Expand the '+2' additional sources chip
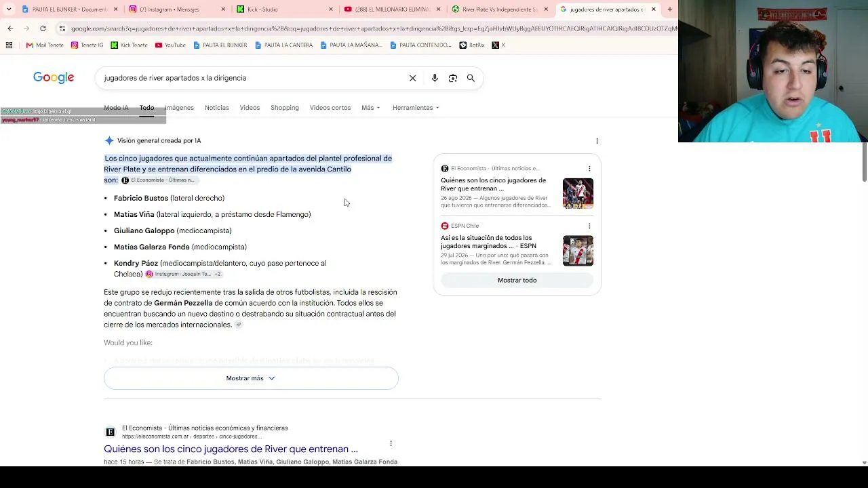The image size is (868, 488). point(218,274)
